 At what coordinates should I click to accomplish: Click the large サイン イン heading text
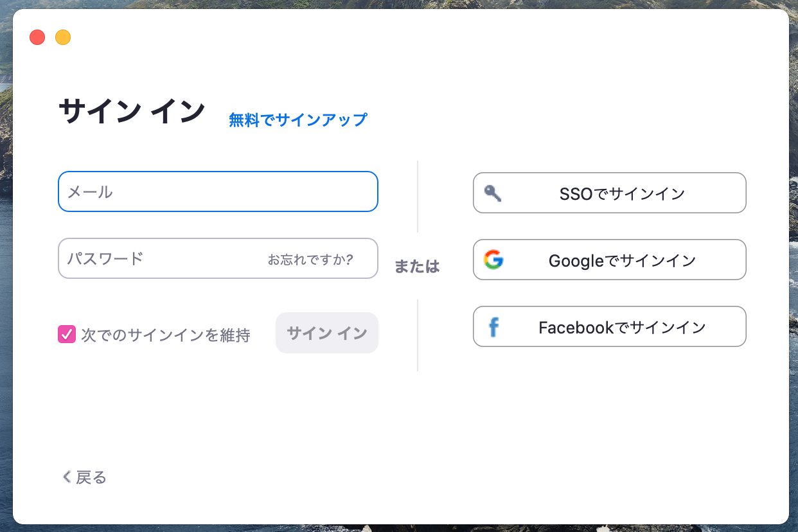[132, 112]
